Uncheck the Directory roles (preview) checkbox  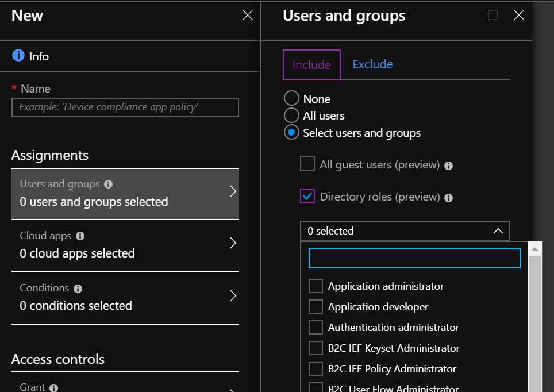click(x=307, y=197)
